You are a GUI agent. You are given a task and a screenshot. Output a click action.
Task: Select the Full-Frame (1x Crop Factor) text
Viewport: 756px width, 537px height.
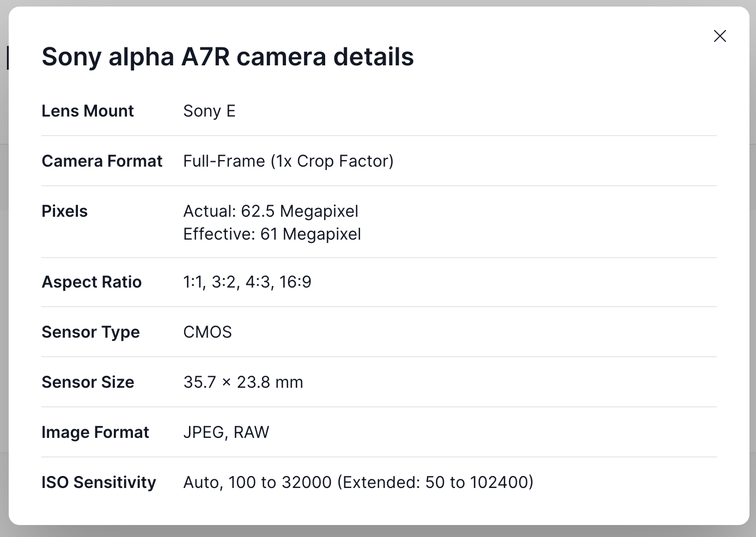[288, 161]
